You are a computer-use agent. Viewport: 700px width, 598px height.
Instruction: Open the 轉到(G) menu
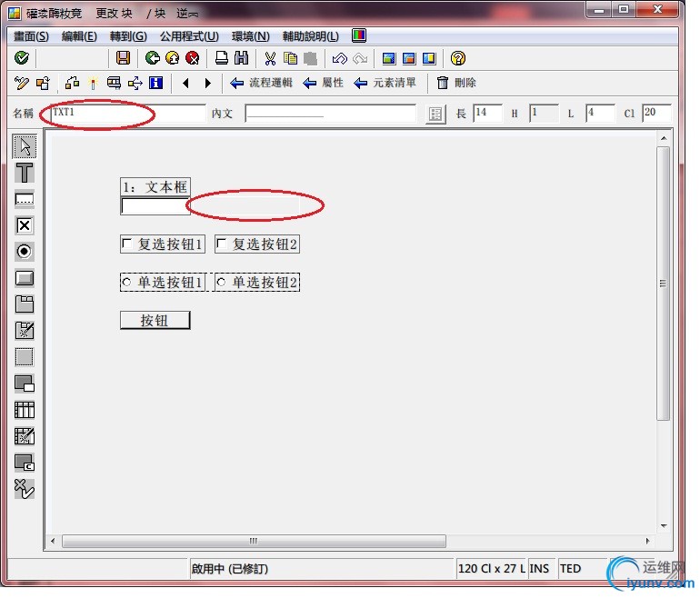tap(128, 36)
